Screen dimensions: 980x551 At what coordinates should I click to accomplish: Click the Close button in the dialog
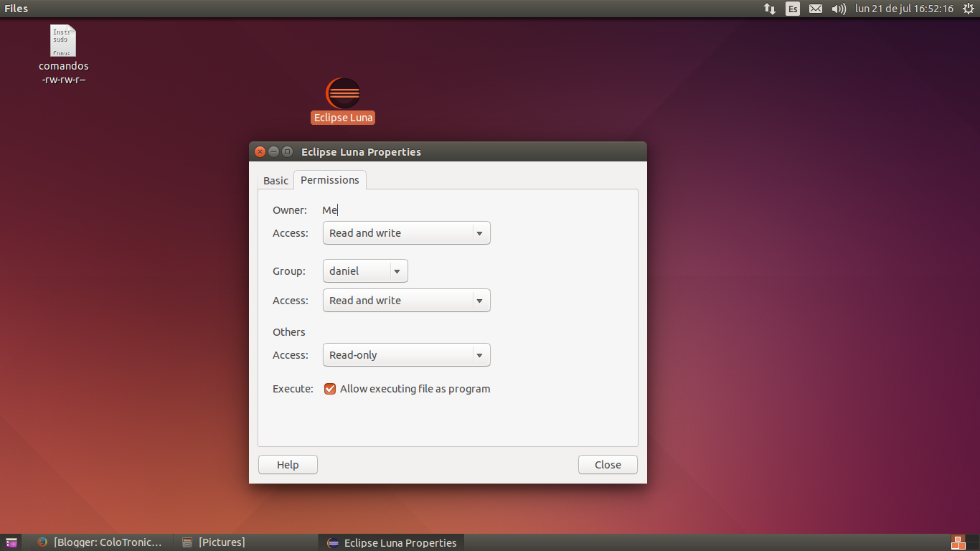point(608,465)
